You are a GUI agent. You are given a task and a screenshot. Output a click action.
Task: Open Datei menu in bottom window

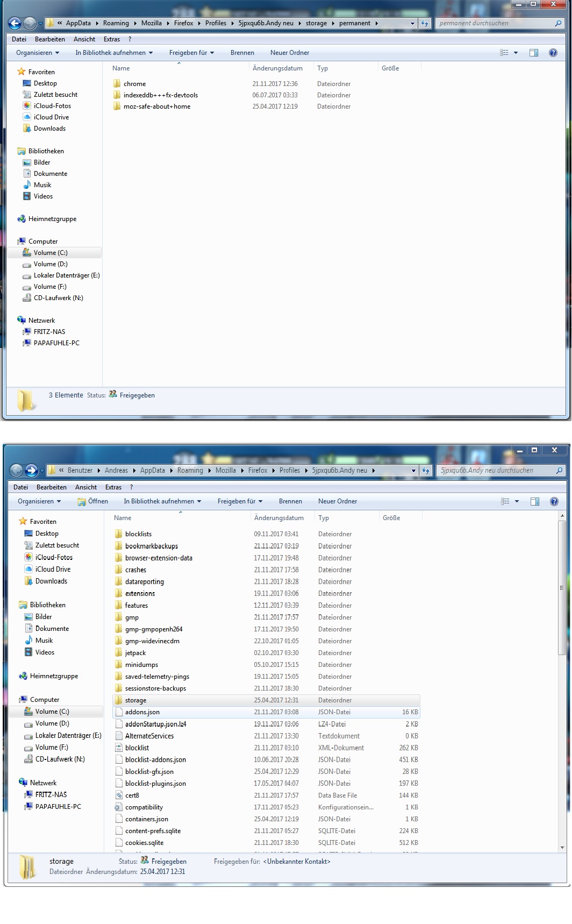20,487
